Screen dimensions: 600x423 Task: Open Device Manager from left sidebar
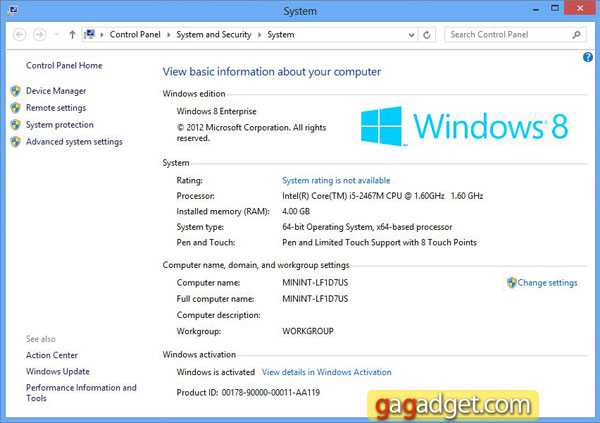point(56,91)
